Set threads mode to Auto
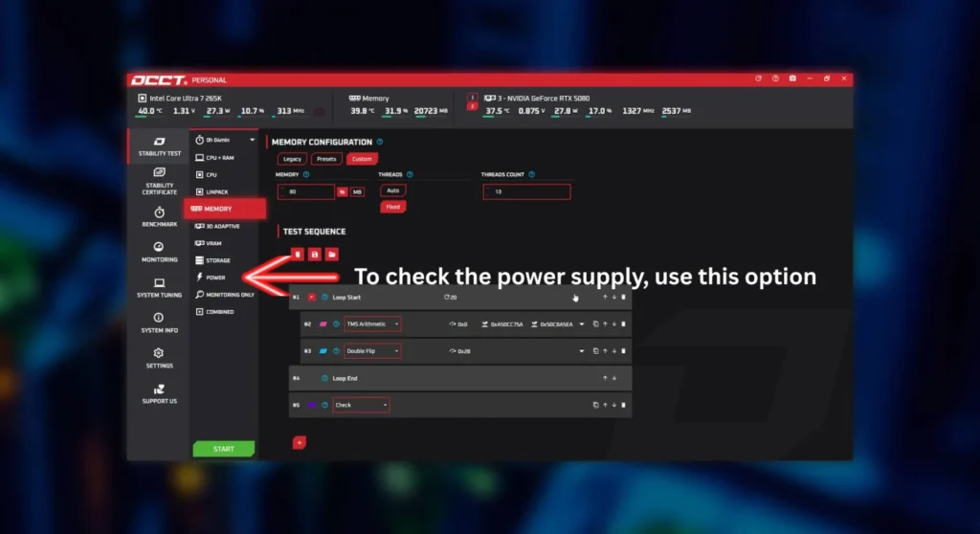980x534 pixels. coord(392,190)
